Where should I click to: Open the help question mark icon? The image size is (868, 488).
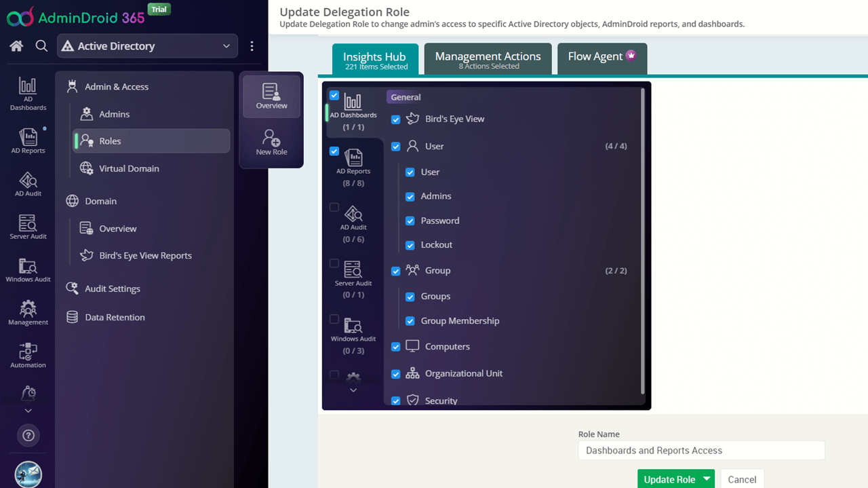28,436
